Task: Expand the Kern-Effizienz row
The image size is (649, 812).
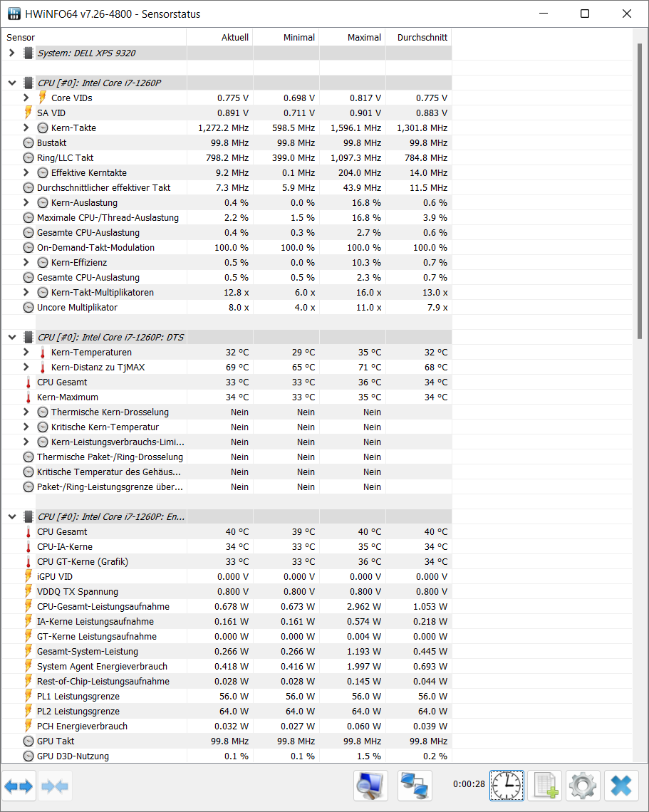Action: tap(26, 263)
